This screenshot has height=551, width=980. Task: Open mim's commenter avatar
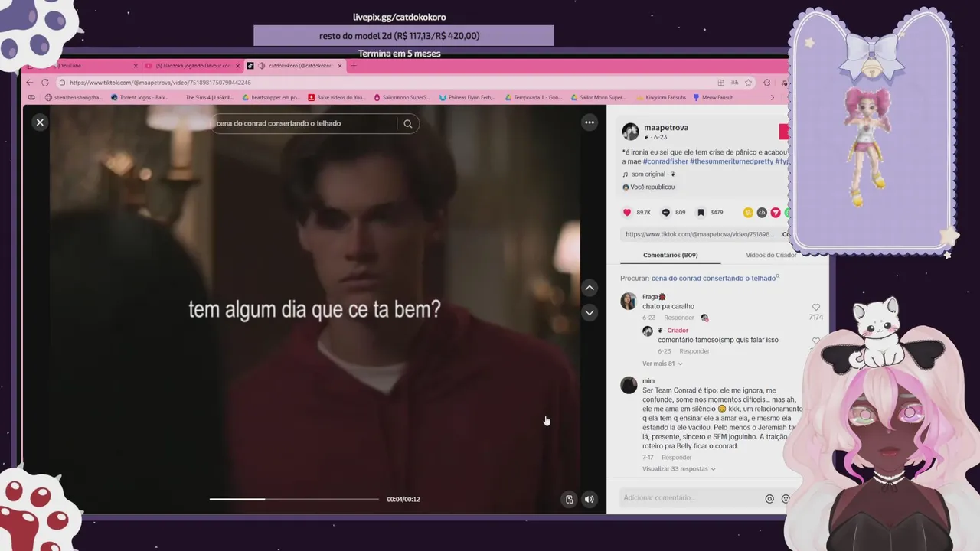pos(629,385)
